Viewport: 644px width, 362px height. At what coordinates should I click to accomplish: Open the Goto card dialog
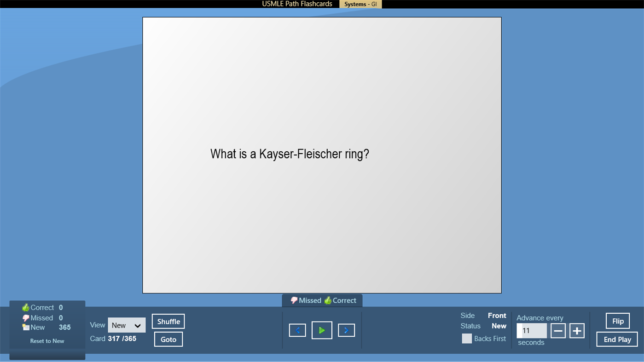[168, 339]
